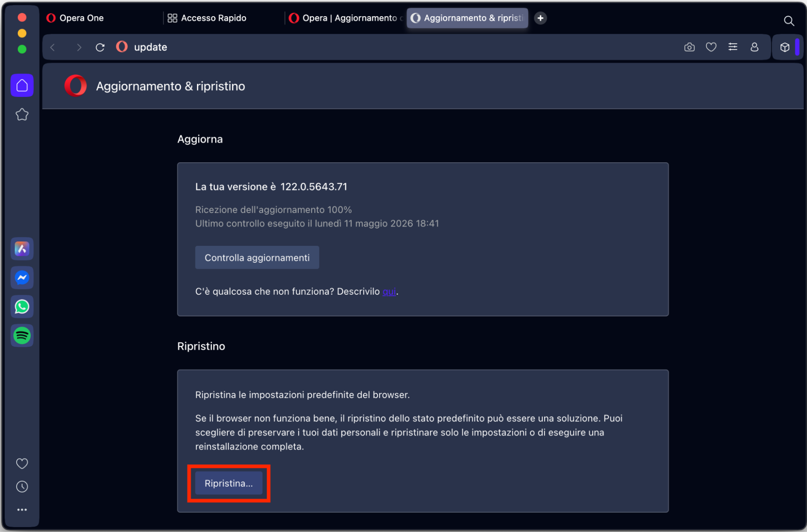Click the Ripristino section heading
The image size is (807, 532).
[201, 346]
